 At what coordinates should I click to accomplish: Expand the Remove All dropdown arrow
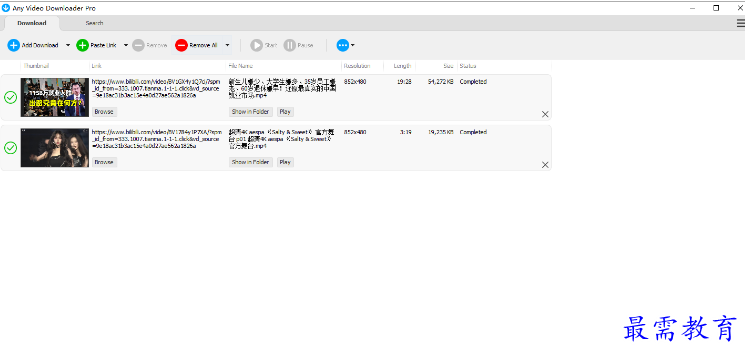coord(228,45)
